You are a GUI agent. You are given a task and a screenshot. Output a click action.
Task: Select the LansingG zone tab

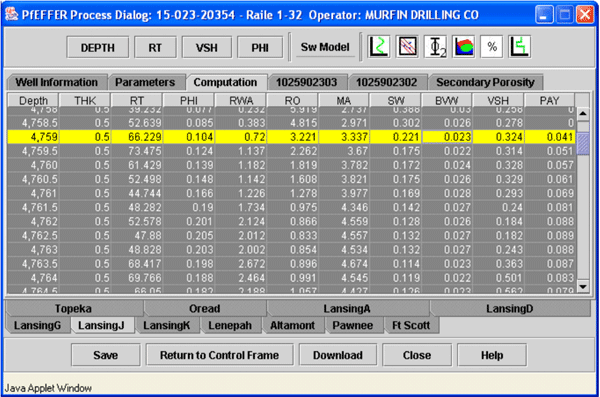point(38,325)
